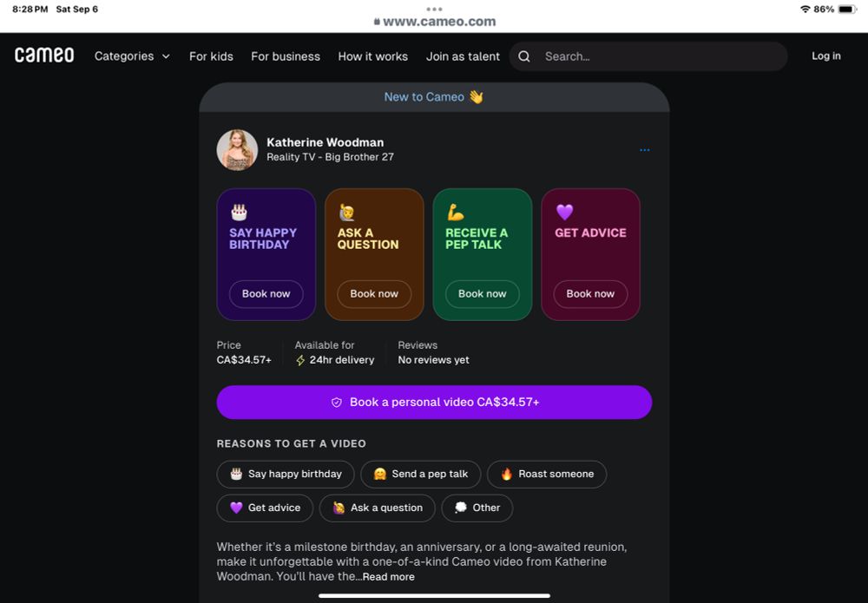This screenshot has height=603, width=868.
Task: Click Log in
Action: pyautogui.click(x=826, y=56)
